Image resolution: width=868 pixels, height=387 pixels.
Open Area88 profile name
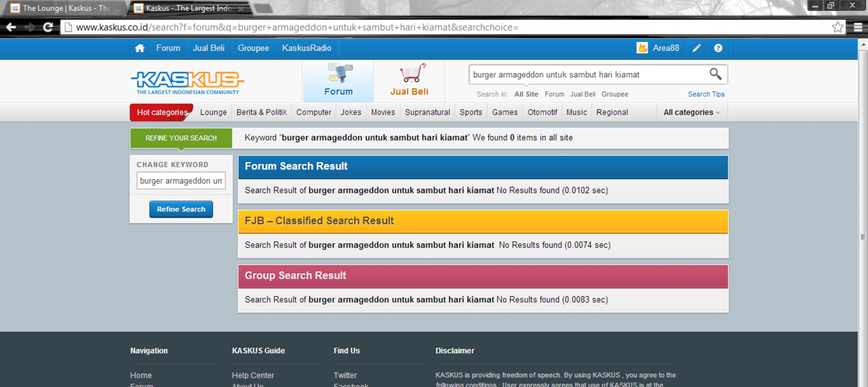coord(666,48)
